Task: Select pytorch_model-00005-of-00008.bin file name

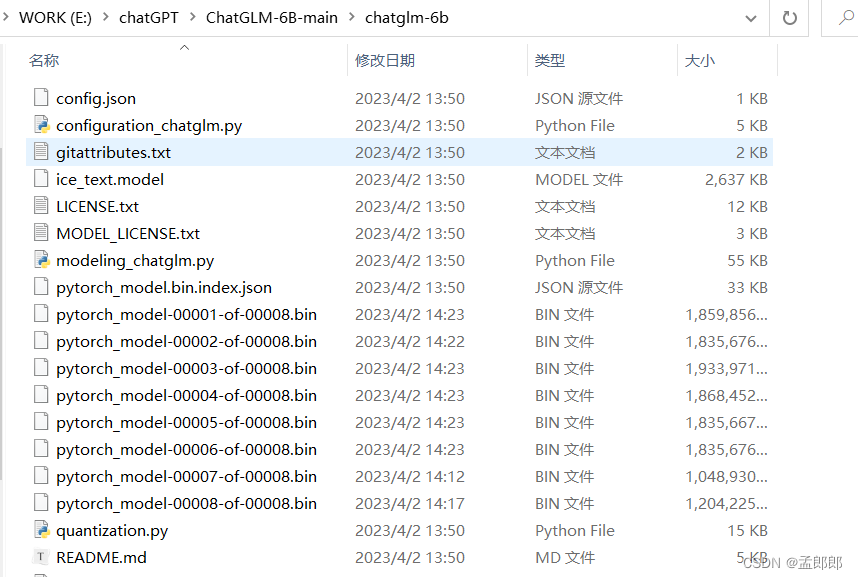Action: (186, 422)
